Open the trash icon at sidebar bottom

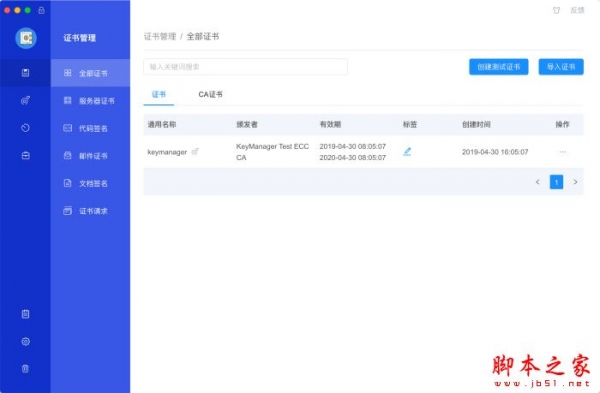coord(25,369)
